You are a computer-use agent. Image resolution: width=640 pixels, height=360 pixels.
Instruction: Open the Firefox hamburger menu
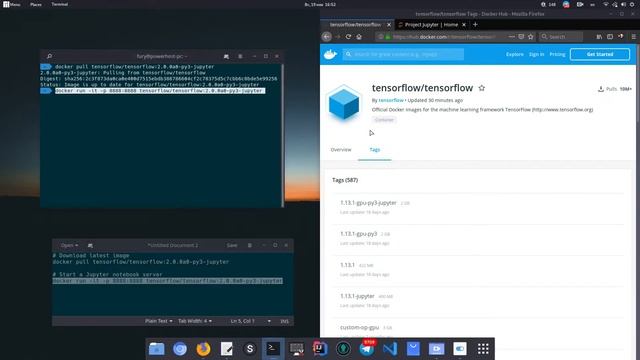[x=633, y=37]
